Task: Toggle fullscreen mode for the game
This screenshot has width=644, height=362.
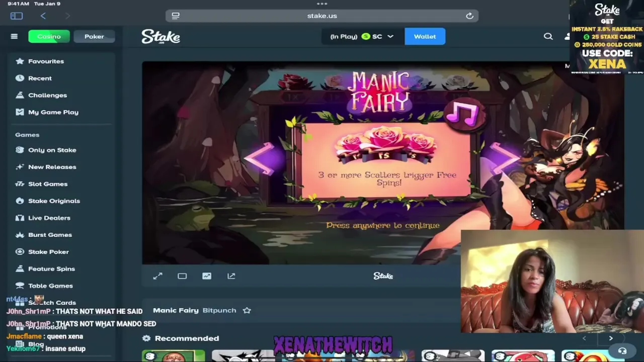Action: (158, 276)
